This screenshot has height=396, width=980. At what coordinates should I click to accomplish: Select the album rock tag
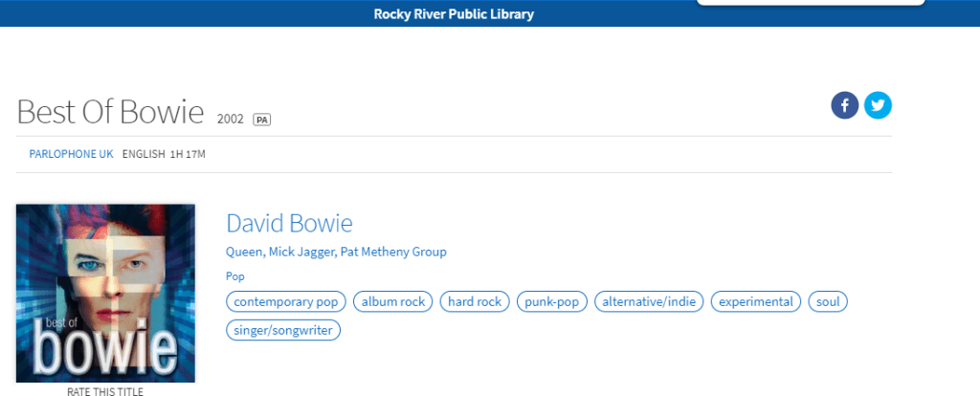pos(393,302)
